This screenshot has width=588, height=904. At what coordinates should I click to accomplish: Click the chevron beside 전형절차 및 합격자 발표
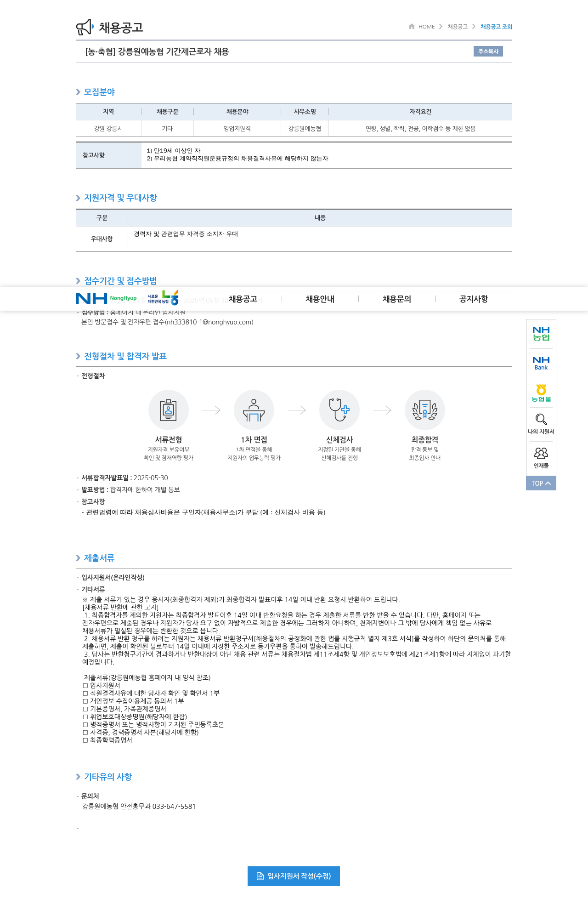pos(78,356)
